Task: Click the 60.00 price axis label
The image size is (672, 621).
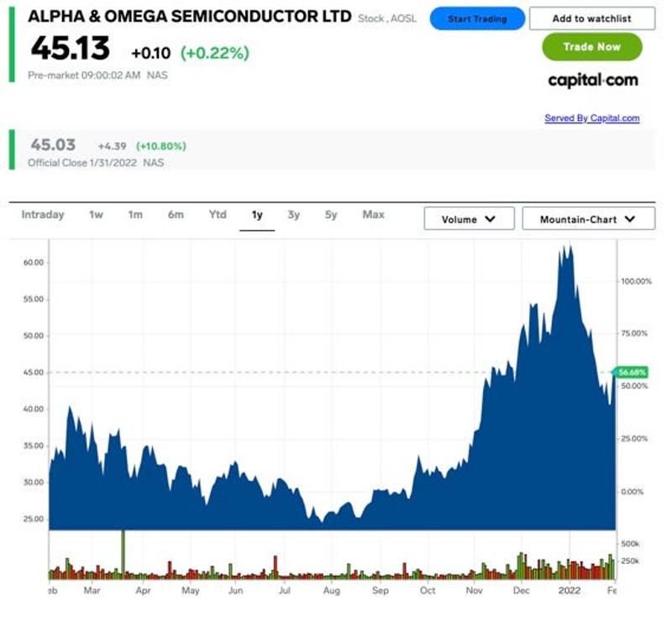Action: click(34, 262)
